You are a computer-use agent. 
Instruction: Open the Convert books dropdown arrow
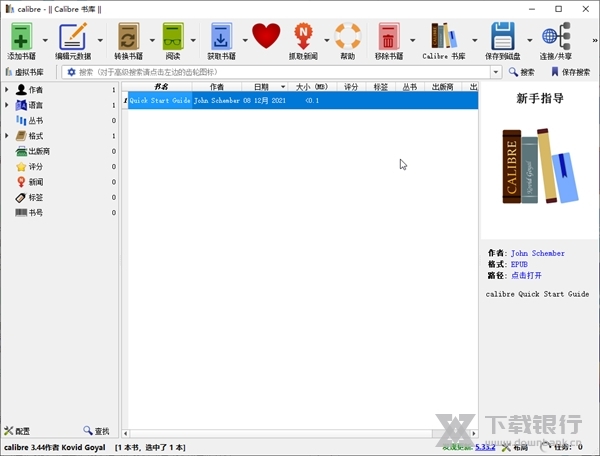pos(152,40)
